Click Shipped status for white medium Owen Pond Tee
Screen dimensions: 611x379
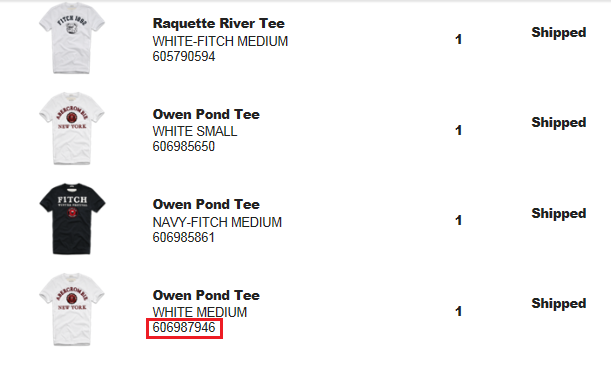click(x=559, y=303)
